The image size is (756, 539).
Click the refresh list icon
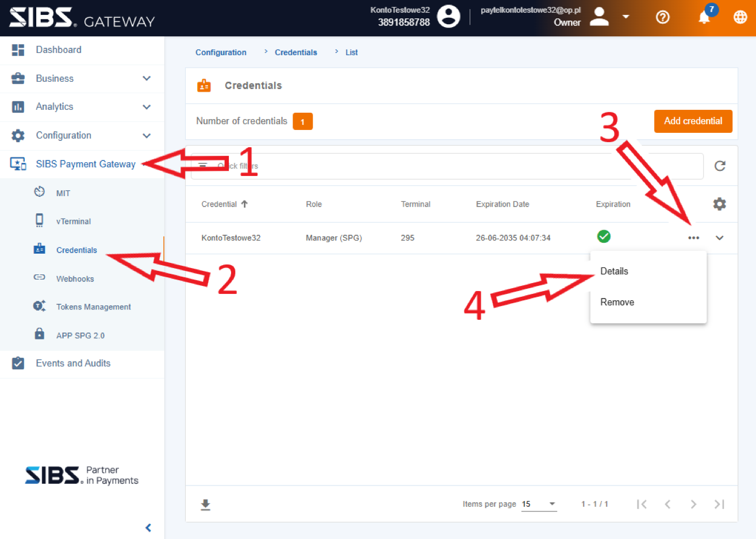point(719,166)
